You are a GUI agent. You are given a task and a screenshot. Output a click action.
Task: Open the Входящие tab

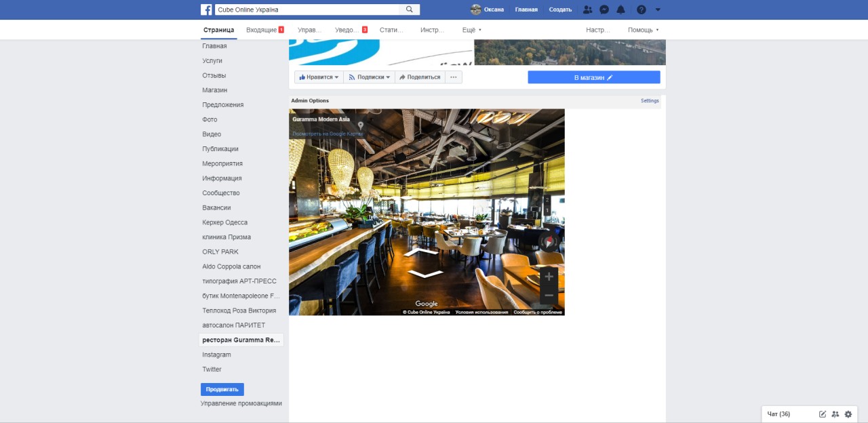pos(264,30)
